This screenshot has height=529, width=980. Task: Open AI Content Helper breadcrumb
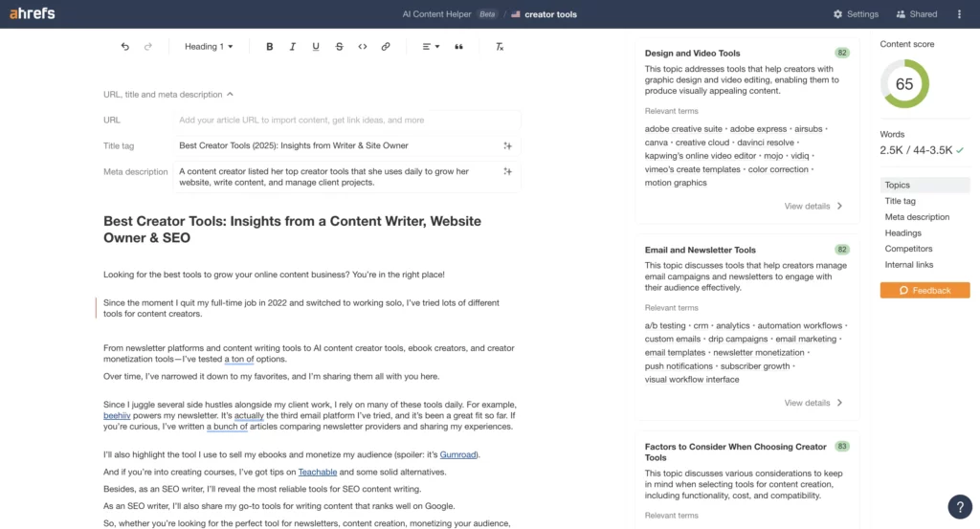click(436, 13)
